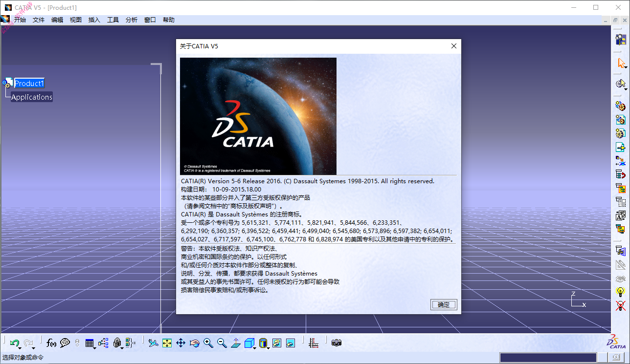
Task: Close the 关于CATIA V5 dialog
Action: 454,46
